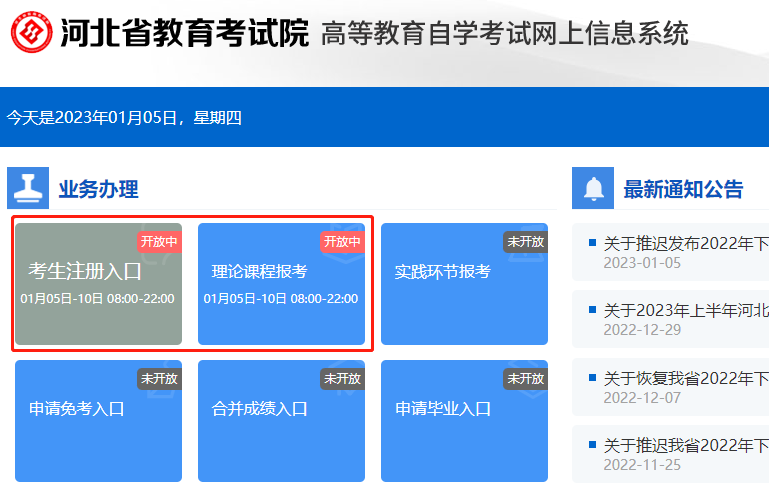
Task: Click the 未开放 badge on 实践环节报考
Action: [x=525, y=242]
